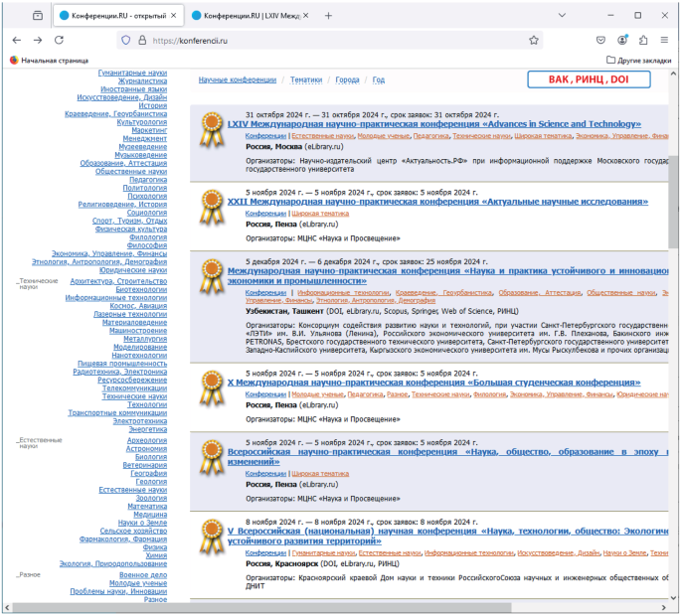Click the Начальная страница bookmark
This screenshot has width=681, height=616.
pos(48,60)
